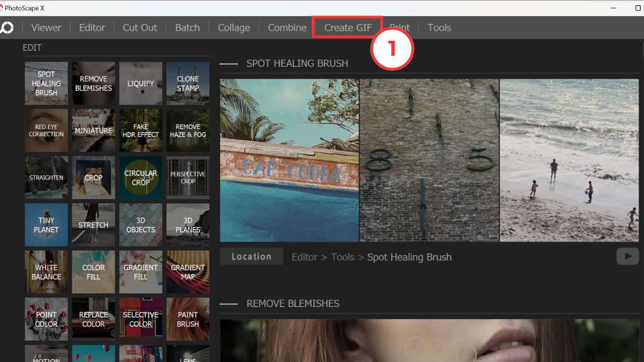
Task: Select the 'SPOT HEALING BRUSH' section heading
Action: pos(297,63)
